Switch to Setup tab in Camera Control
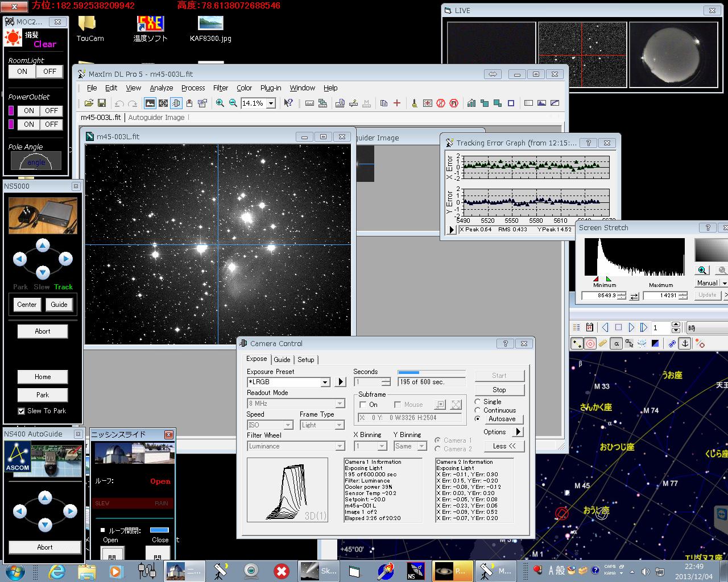The image size is (728, 582). 306,360
